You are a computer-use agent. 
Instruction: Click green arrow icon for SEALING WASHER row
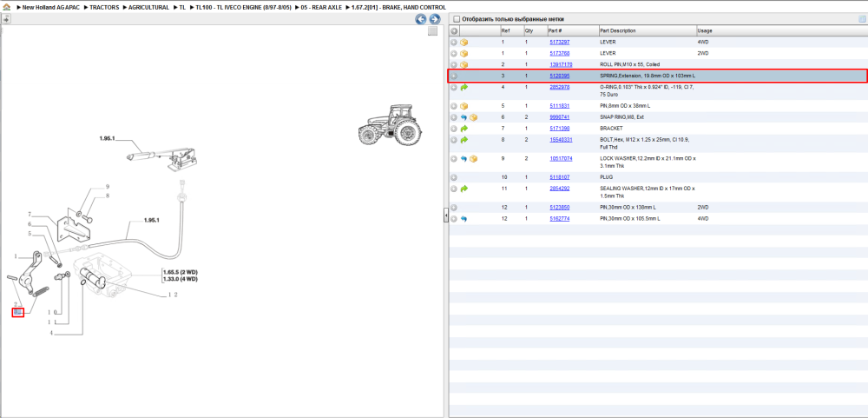[464, 189]
